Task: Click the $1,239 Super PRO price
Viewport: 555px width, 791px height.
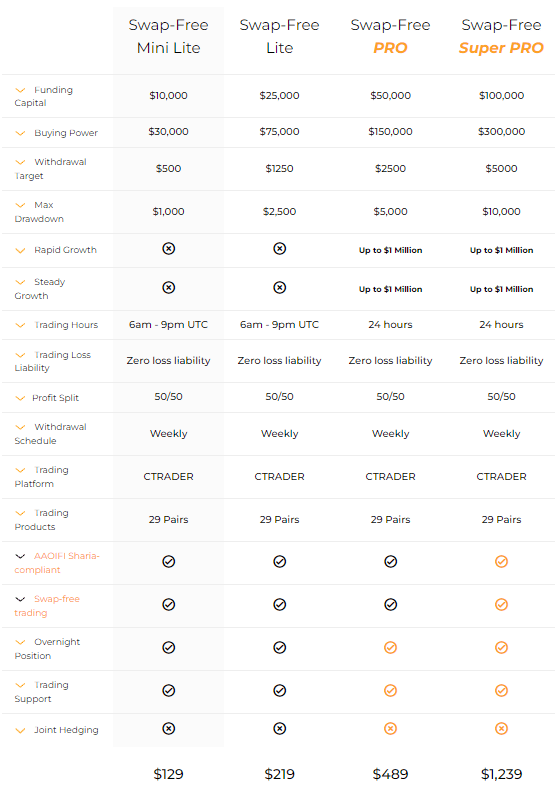Action: coord(502,774)
